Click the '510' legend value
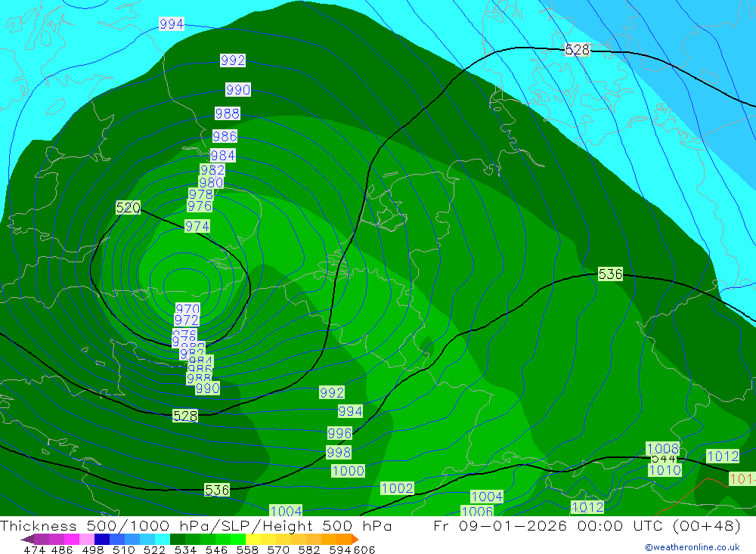 pyautogui.click(x=124, y=549)
